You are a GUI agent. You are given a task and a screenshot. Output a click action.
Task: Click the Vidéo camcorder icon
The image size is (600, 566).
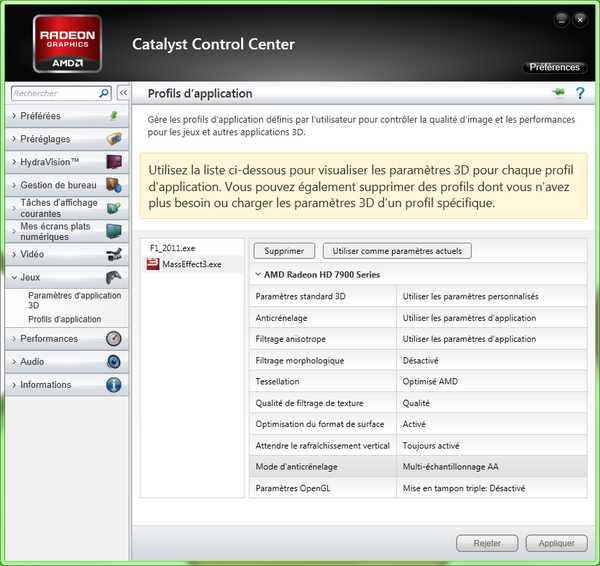[x=114, y=254]
